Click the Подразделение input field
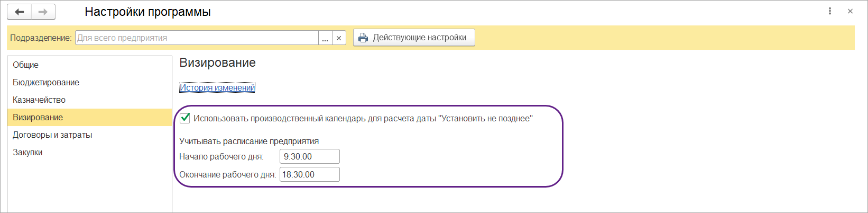Viewport: 868px width, 213px height. coord(197,38)
